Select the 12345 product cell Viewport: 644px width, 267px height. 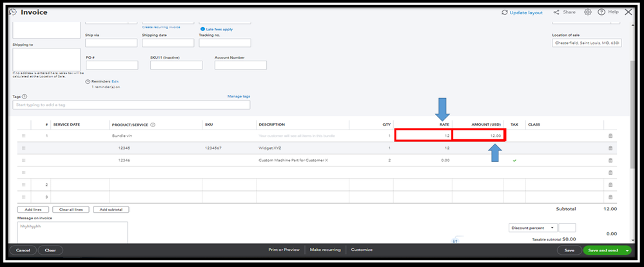[155, 148]
